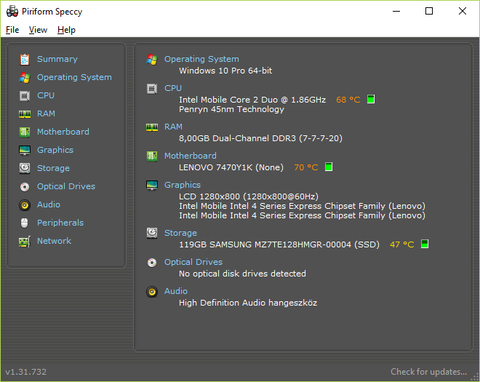
Task: Click the Storage drive icon in summary pane
Action: click(x=152, y=233)
